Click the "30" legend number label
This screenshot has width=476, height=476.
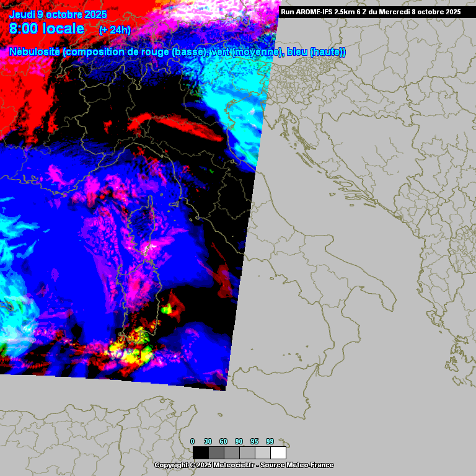[x=208, y=441]
